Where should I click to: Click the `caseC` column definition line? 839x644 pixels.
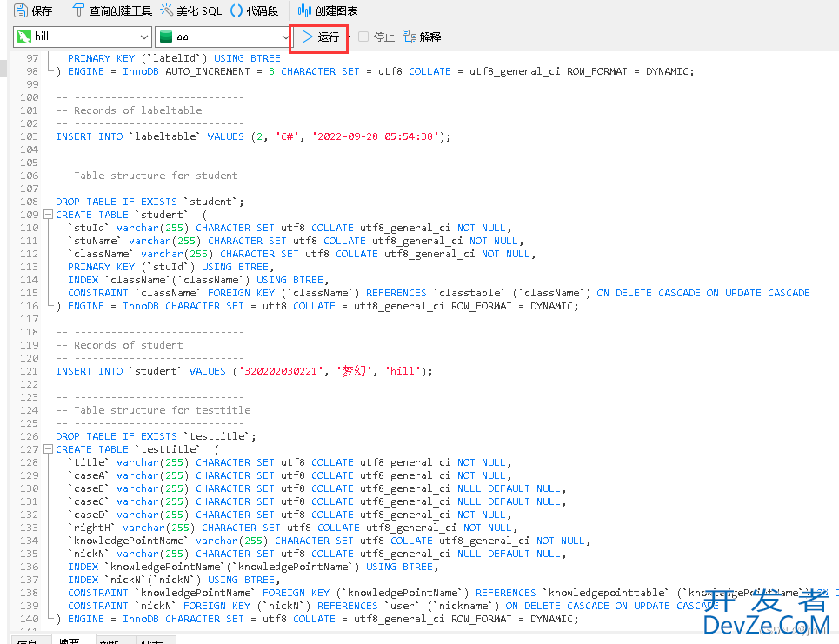[316, 501]
